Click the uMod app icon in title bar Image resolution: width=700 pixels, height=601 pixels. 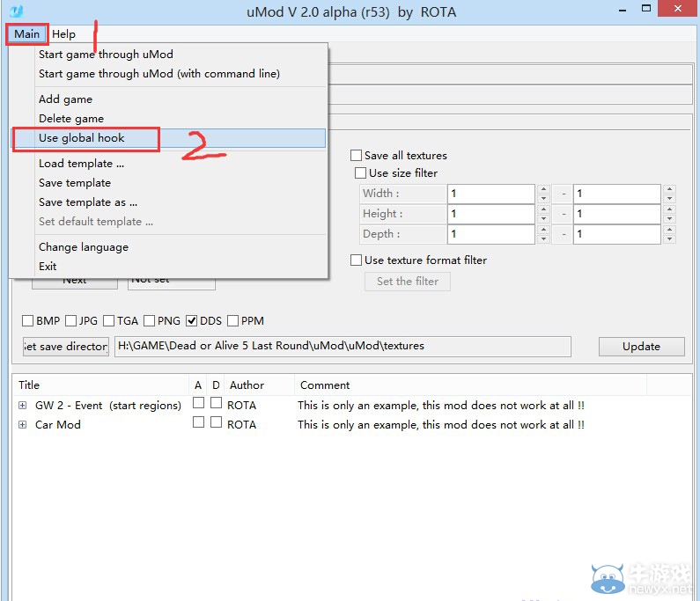(x=16, y=11)
